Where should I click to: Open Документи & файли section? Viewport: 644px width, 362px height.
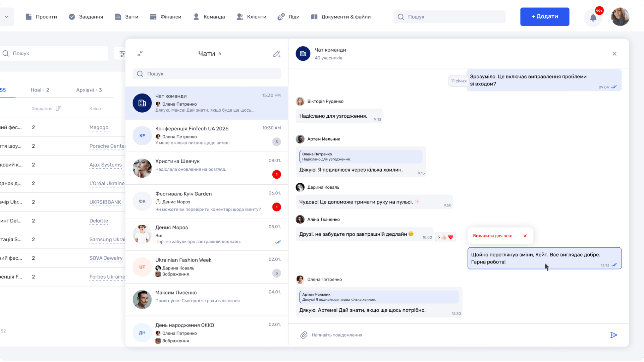[341, 17]
